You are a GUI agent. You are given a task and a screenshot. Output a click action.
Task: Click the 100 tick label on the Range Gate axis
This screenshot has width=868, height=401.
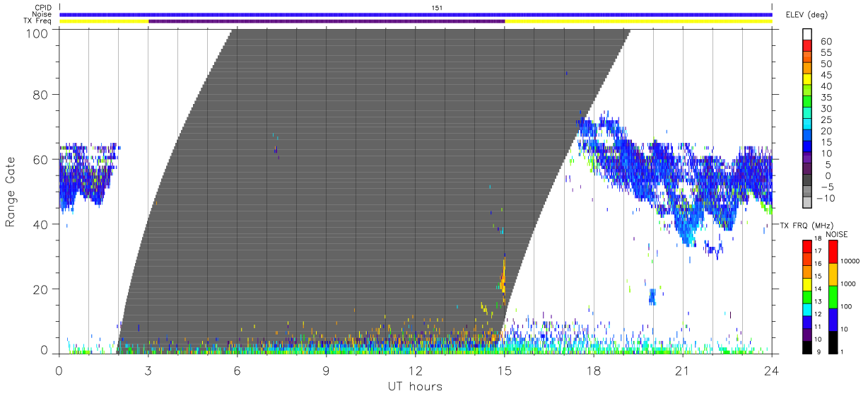tap(36, 33)
